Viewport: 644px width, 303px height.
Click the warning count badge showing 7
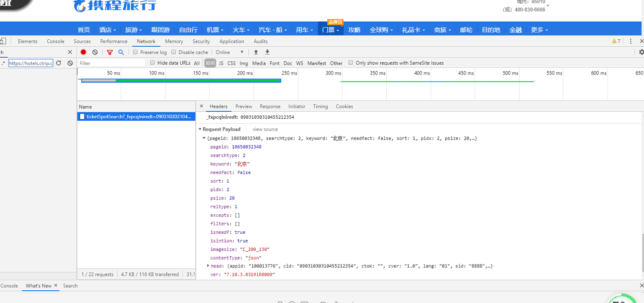(x=616, y=41)
